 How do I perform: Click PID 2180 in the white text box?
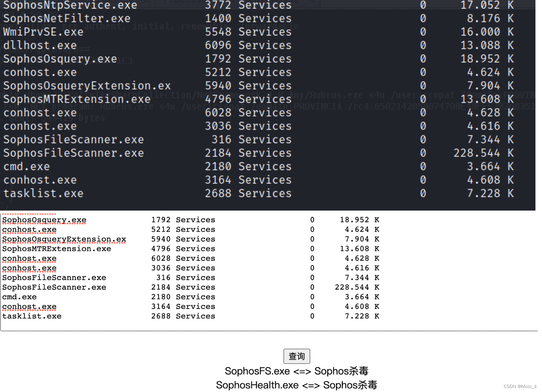click(x=161, y=297)
